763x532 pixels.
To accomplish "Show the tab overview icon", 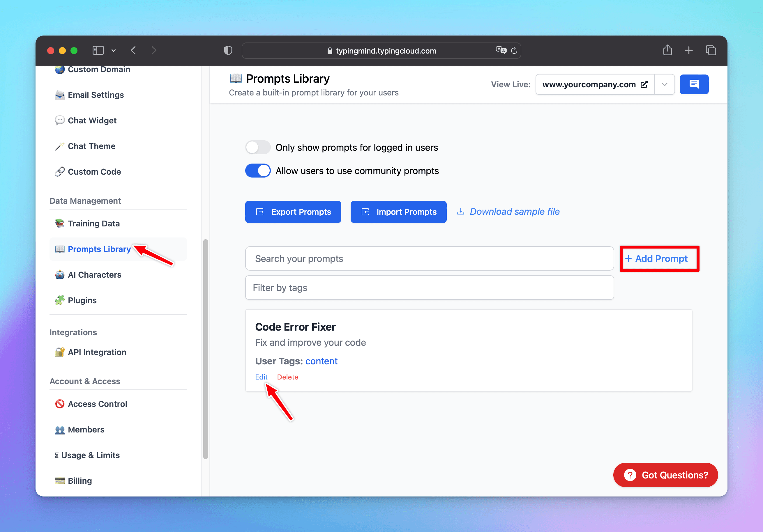I will (x=711, y=50).
